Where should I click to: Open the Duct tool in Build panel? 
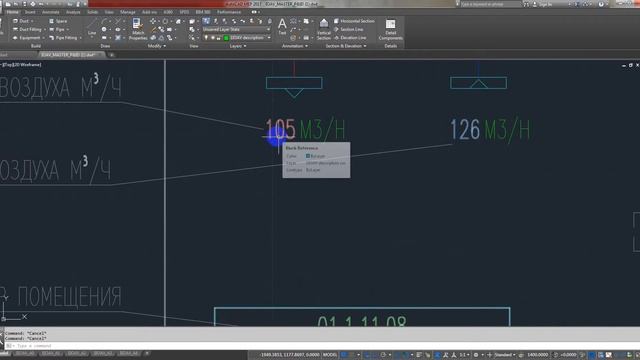click(x=21, y=21)
